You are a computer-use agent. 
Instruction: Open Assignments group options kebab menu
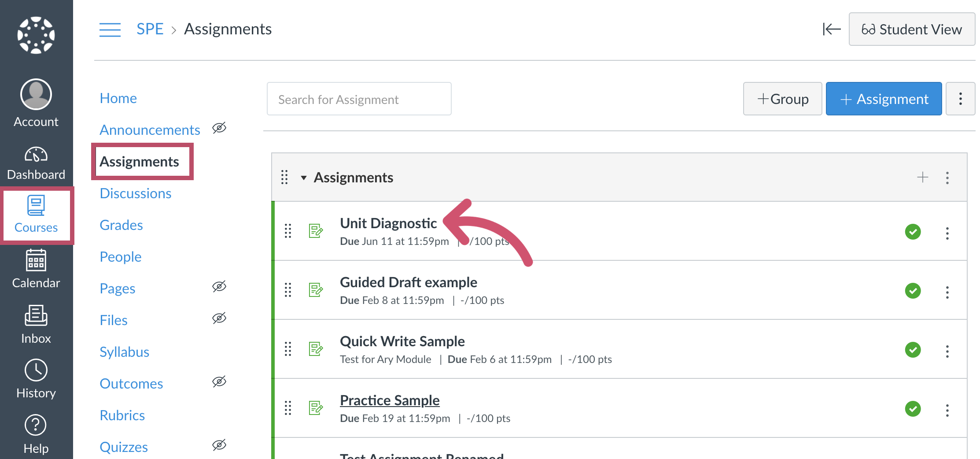tap(947, 178)
